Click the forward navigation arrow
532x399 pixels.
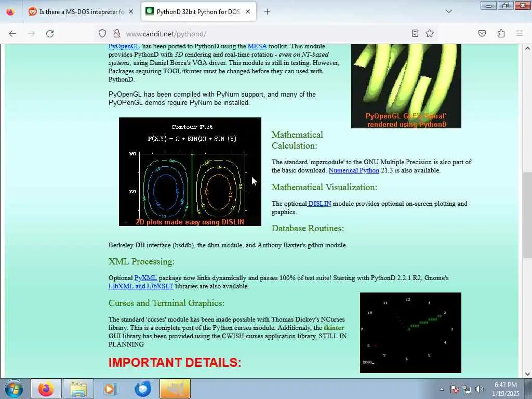(x=31, y=34)
